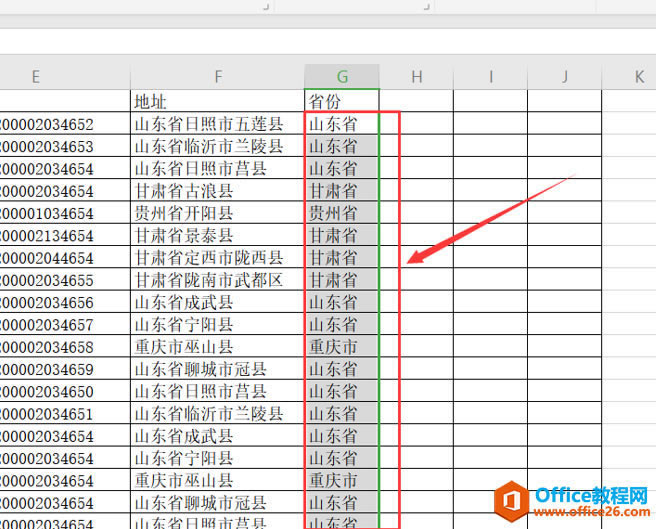
Task: Select 山东省 cell beside 山东省日照市五莲县
Action: tap(342, 124)
